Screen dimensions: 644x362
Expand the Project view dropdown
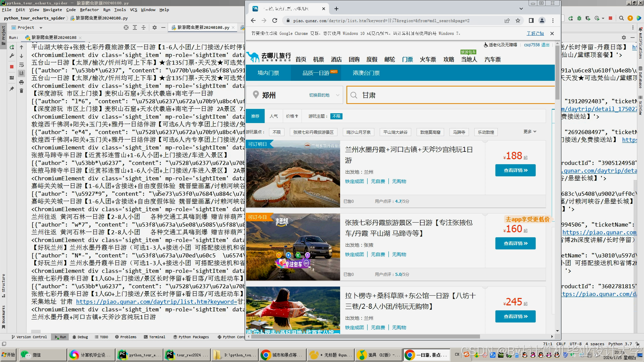click(41, 27)
